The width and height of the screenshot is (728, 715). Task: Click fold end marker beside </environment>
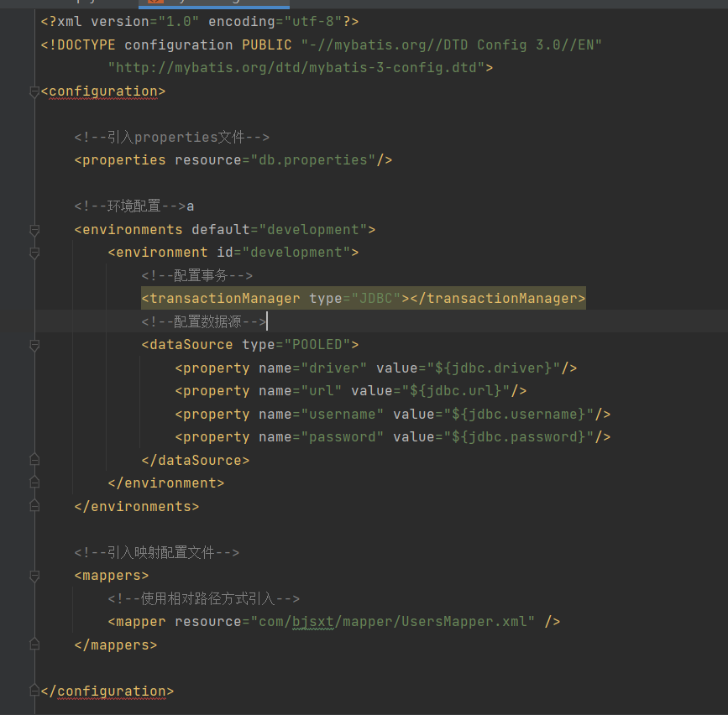click(34, 483)
